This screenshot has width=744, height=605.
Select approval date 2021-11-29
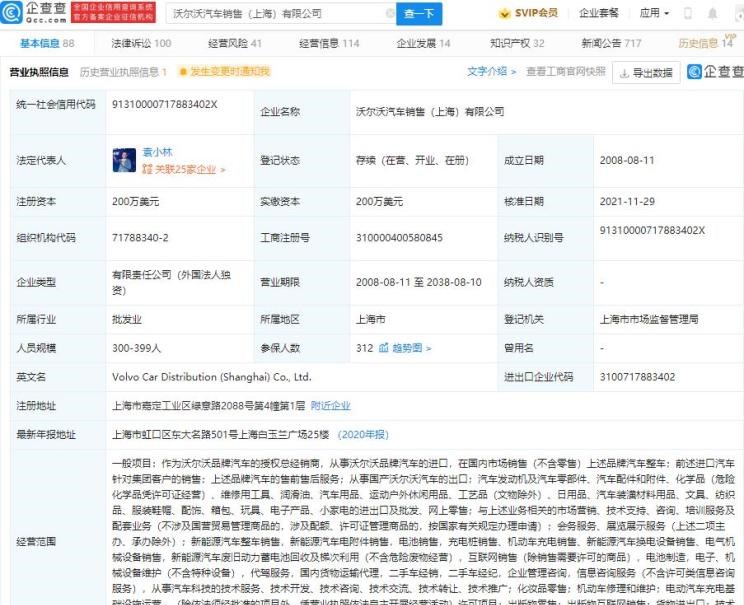point(627,201)
